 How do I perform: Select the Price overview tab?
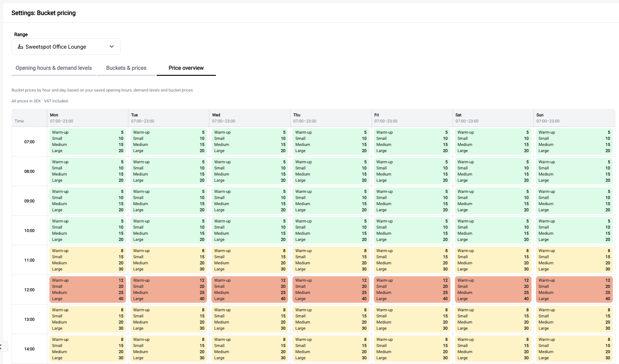pos(186,68)
